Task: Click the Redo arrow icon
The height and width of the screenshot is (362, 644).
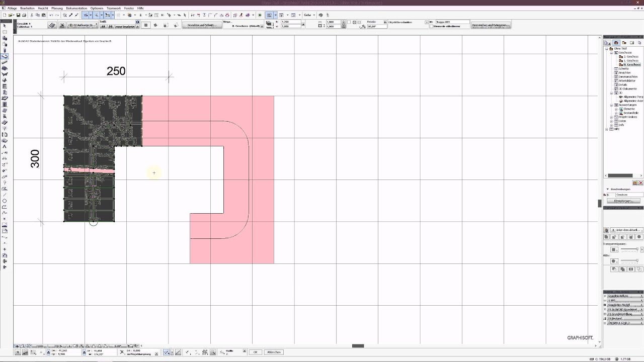Action: coord(57,15)
